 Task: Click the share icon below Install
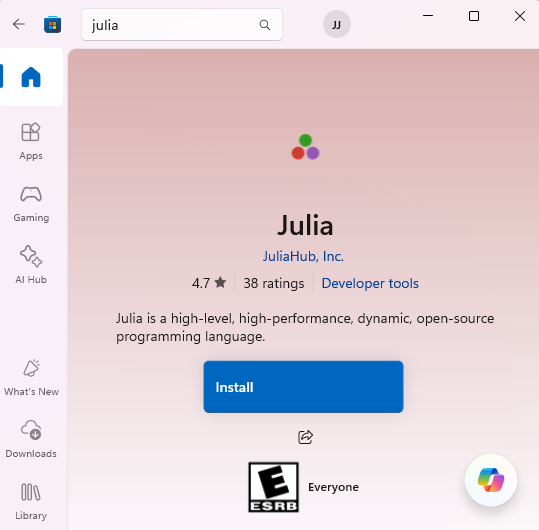[305, 437]
